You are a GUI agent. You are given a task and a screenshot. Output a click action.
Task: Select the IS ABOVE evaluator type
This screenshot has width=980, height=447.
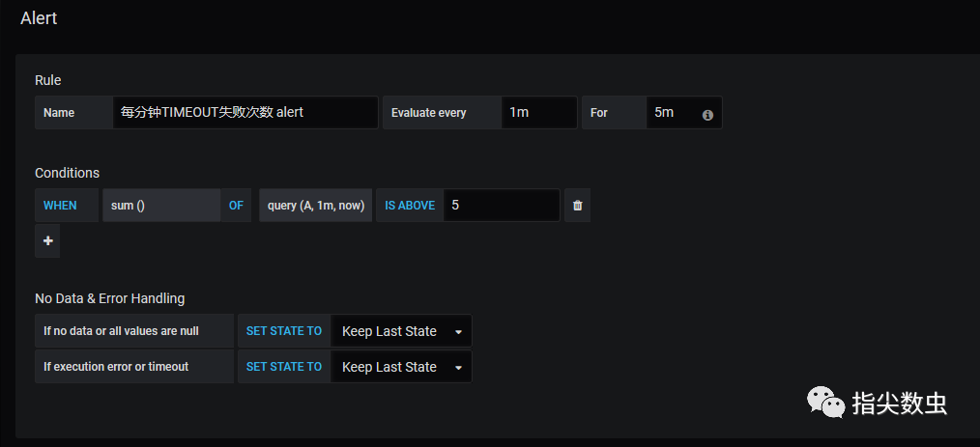click(x=410, y=206)
